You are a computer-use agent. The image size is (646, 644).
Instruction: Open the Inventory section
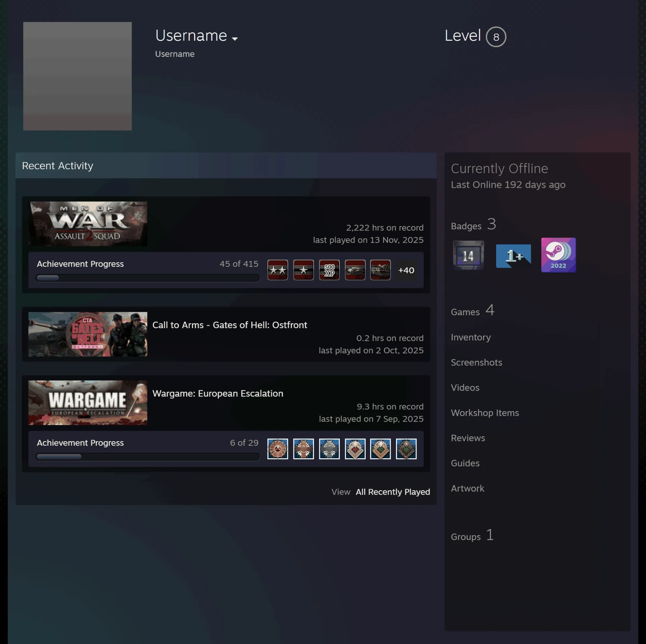point(471,337)
